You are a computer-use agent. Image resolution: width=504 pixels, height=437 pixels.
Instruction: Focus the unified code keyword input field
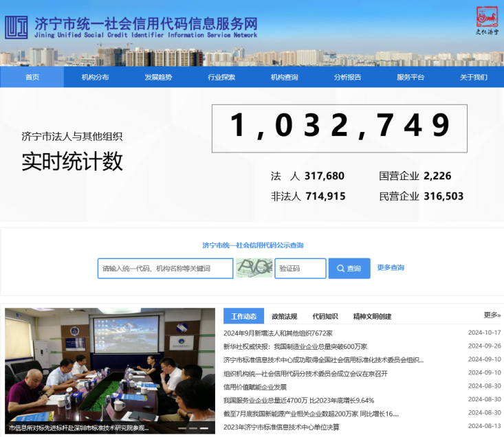165,269
